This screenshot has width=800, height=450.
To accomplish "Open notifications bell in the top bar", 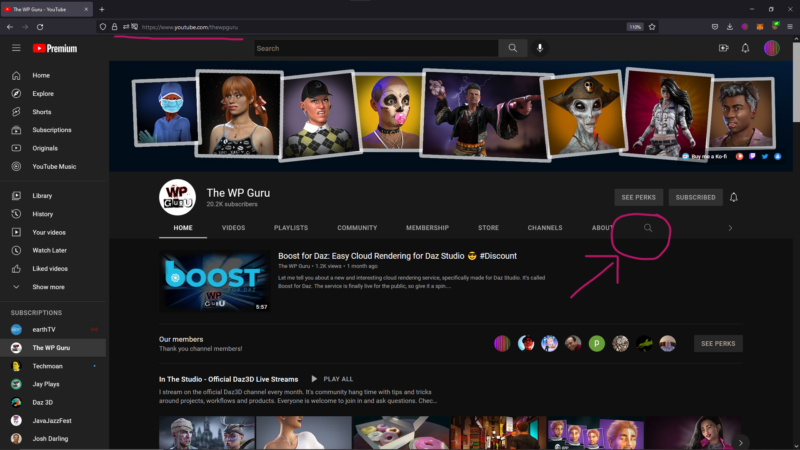I will [745, 48].
